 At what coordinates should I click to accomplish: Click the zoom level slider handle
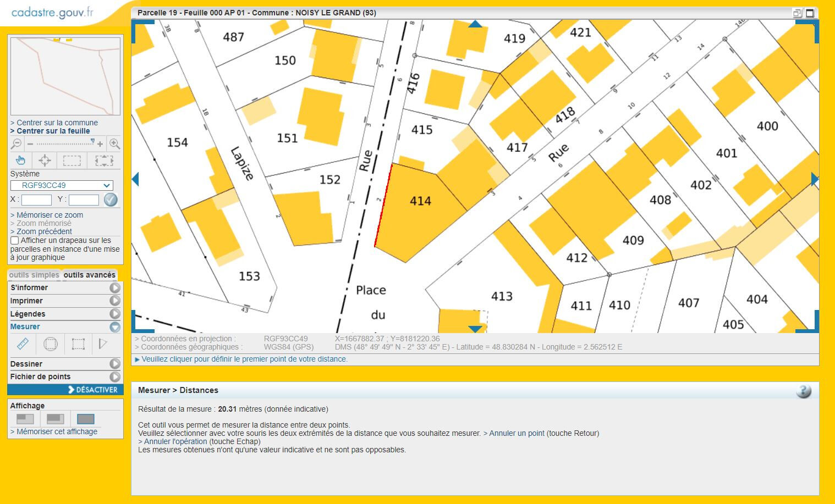[92, 142]
